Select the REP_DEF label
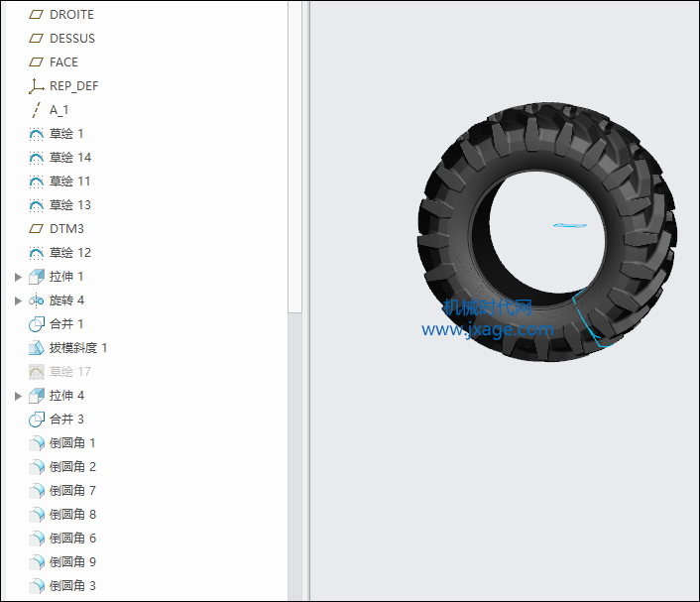700x602 pixels. point(73,86)
